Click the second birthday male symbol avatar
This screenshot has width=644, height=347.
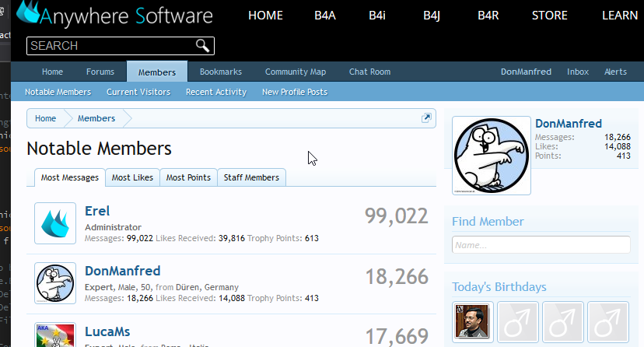pos(517,321)
